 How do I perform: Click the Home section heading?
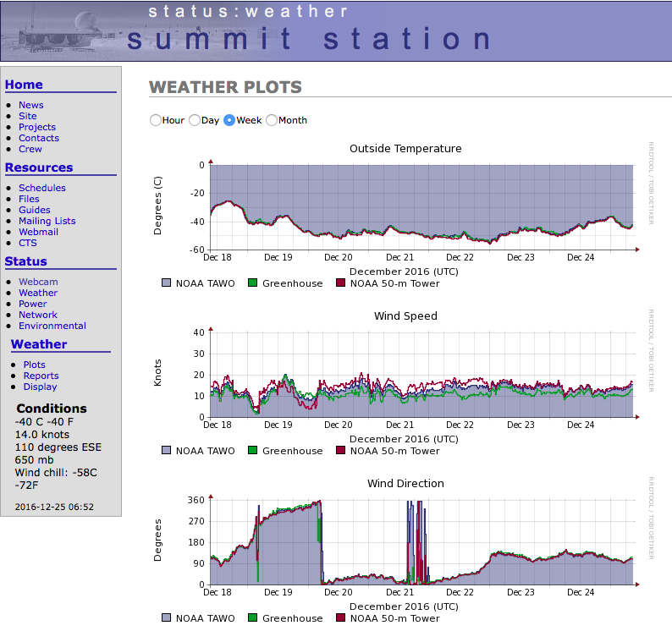tap(24, 85)
